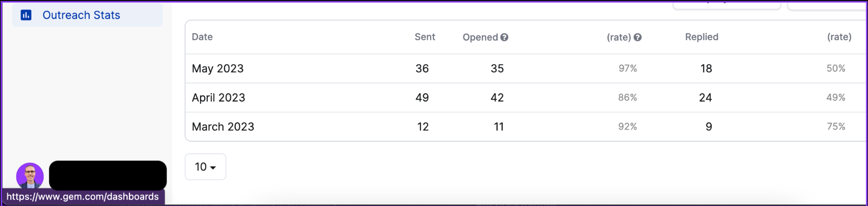Screen dimensions: 868x206
Task: Click the user profile avatar
Action: point(30,176)
